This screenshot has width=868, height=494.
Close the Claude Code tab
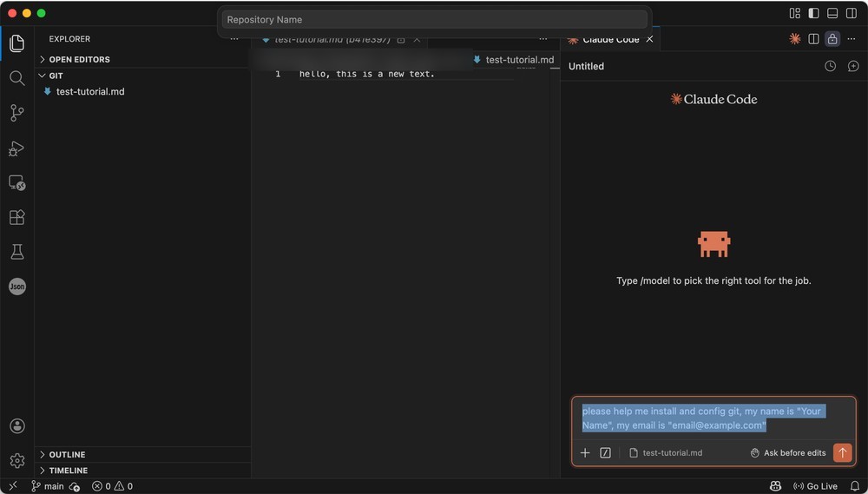650,39
